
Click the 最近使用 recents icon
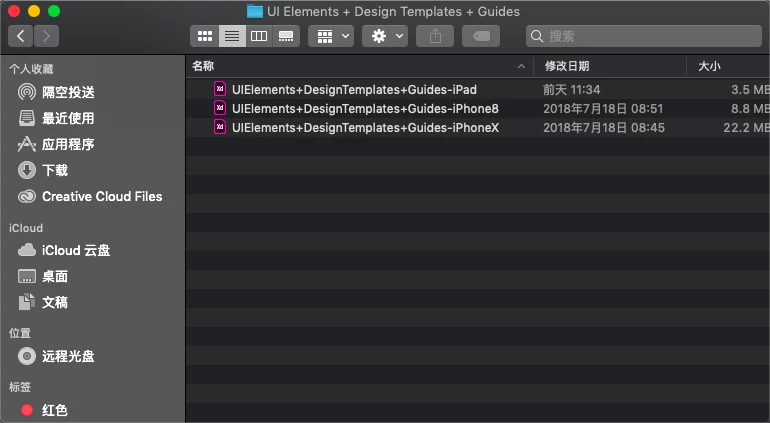[x=27, y=118]
